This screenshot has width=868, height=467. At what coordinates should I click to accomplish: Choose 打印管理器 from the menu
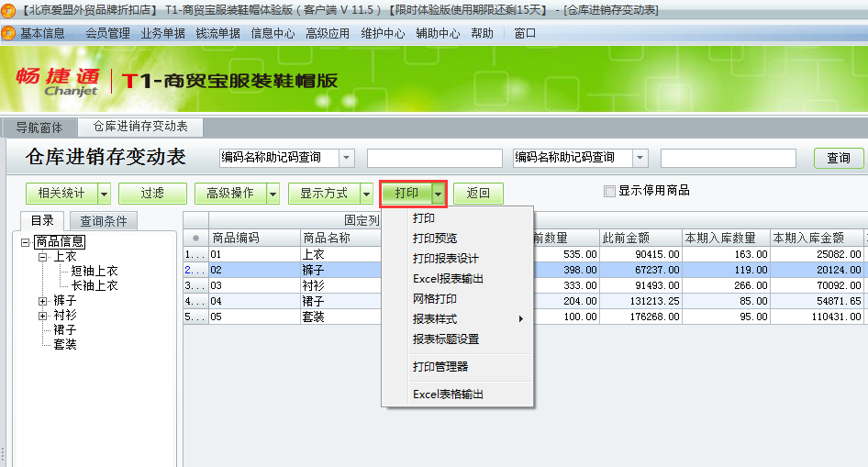tap(457, 367)
